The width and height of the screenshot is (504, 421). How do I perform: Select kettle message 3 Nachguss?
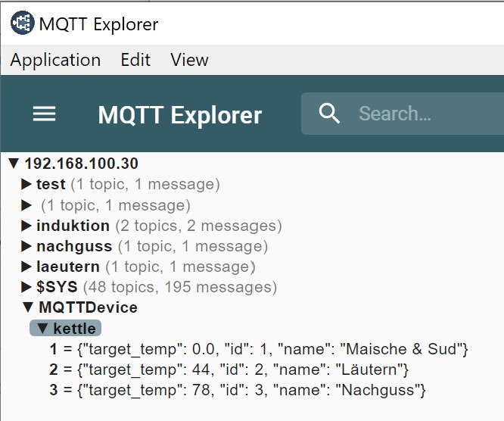tap(238, 391)
